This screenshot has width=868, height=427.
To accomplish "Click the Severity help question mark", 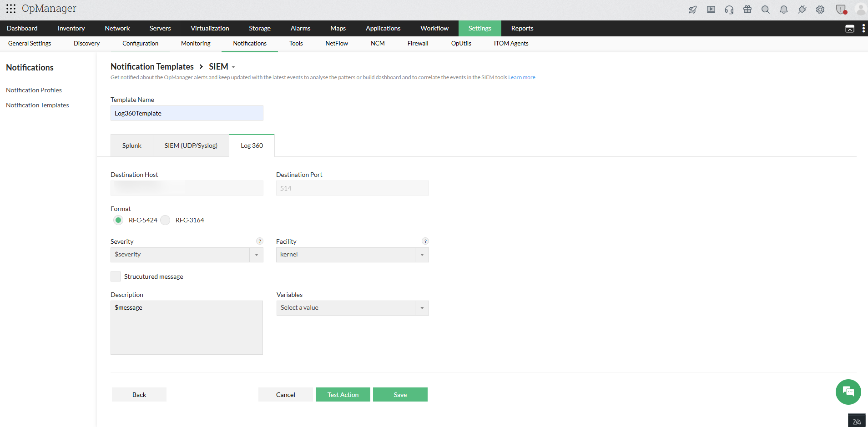I will tap(260, 241).
